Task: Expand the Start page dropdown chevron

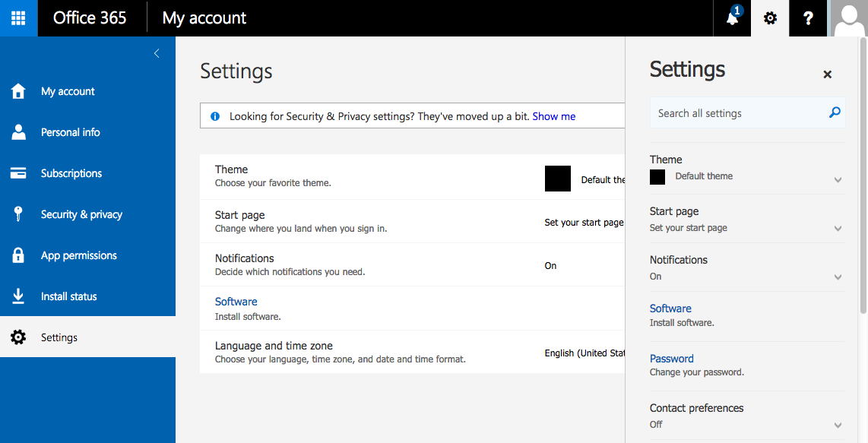Action: pos(838,229)
